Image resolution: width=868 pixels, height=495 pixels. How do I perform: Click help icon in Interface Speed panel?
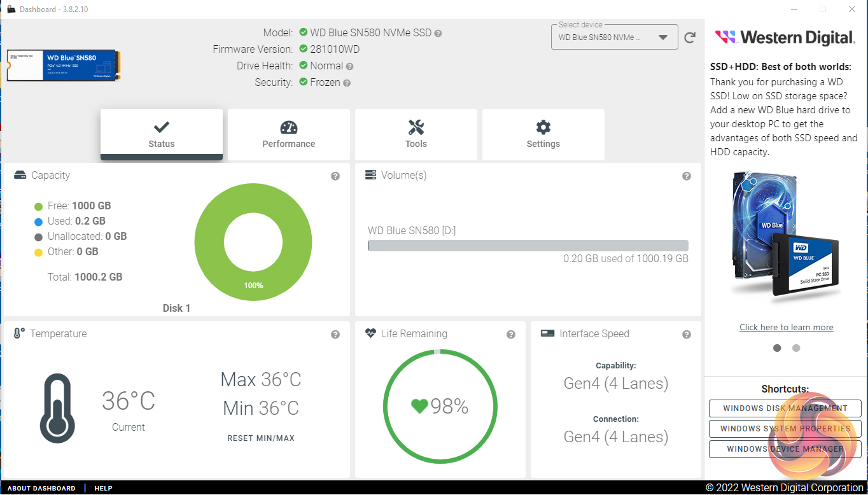687,335
